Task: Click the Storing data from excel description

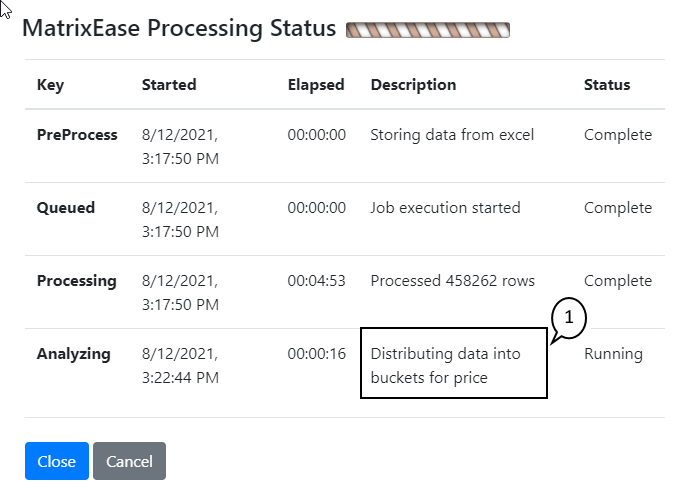Action: coord(452,135)
